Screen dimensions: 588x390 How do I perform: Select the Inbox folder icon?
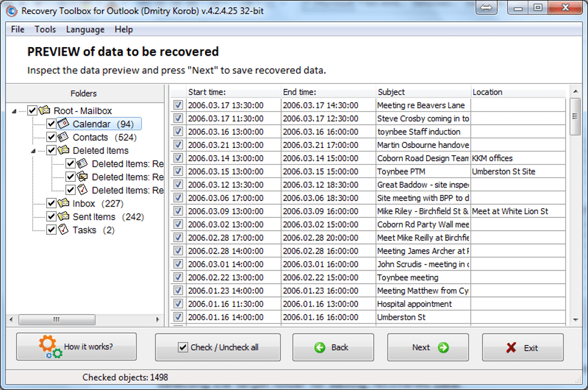[63, 203]
